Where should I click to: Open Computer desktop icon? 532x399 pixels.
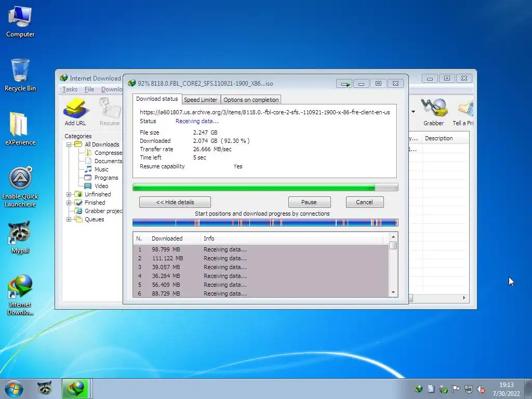coord(20,22)
